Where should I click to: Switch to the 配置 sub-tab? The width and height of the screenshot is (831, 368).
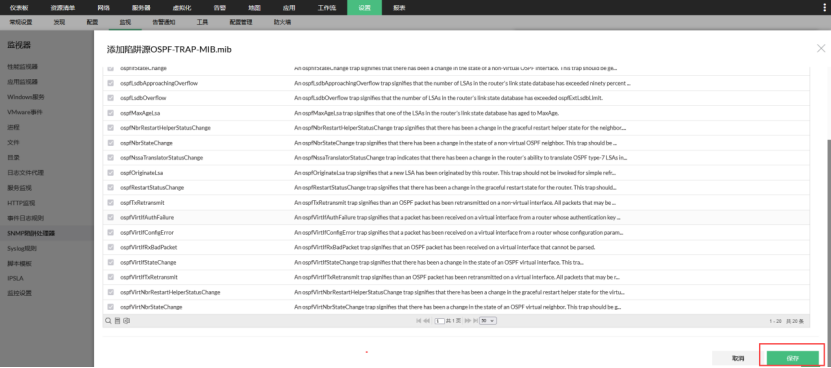point(92,22)
